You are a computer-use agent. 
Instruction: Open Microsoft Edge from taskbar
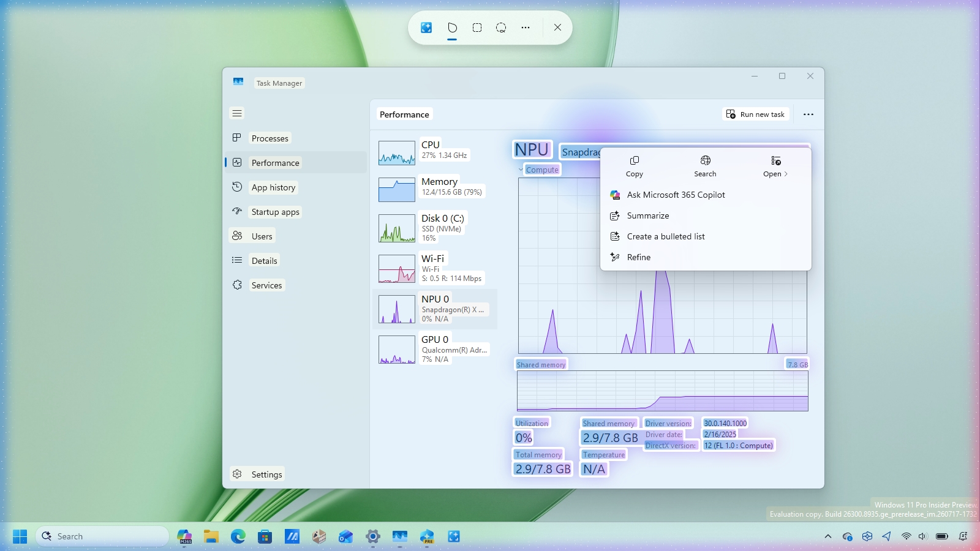coord(238,536)
